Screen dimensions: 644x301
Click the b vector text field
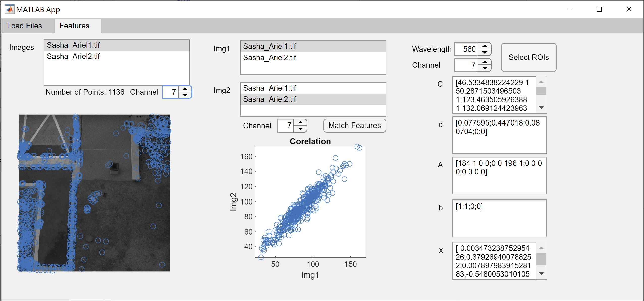499,218
